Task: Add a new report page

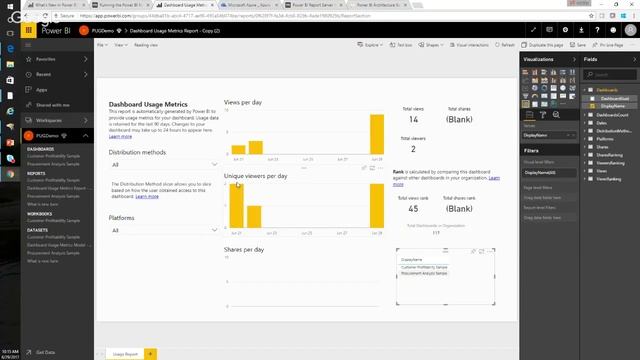Action: coord(150,354)
